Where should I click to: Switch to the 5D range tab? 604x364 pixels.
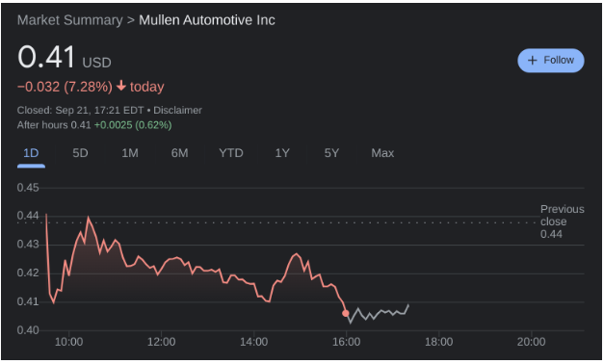80,153
